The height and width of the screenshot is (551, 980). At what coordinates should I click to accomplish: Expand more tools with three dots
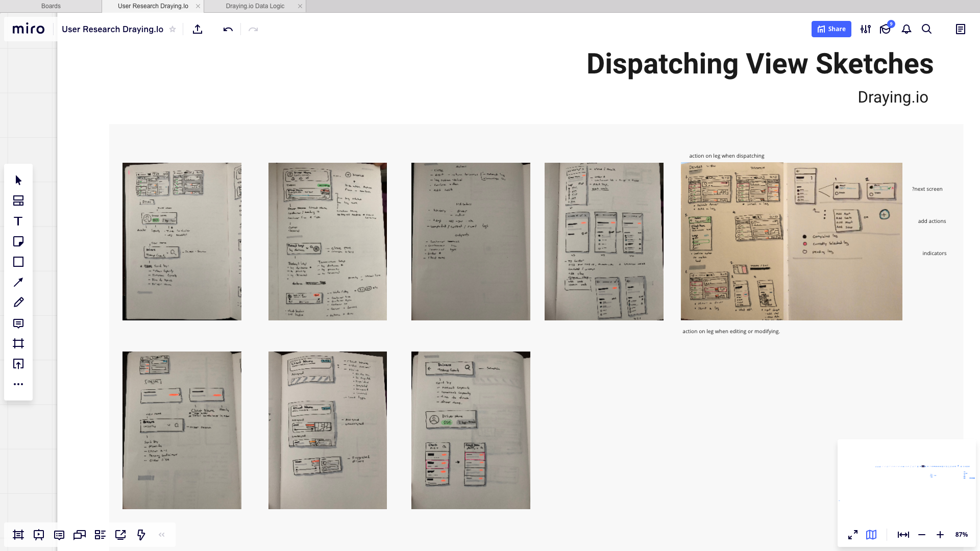point(18,384)
